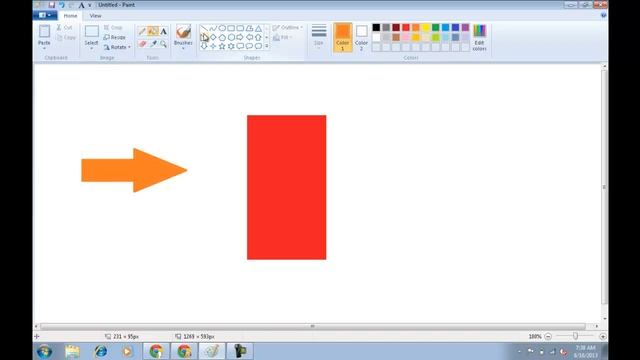Click Save icon in quick access toolbar

[x=51, y=5]
